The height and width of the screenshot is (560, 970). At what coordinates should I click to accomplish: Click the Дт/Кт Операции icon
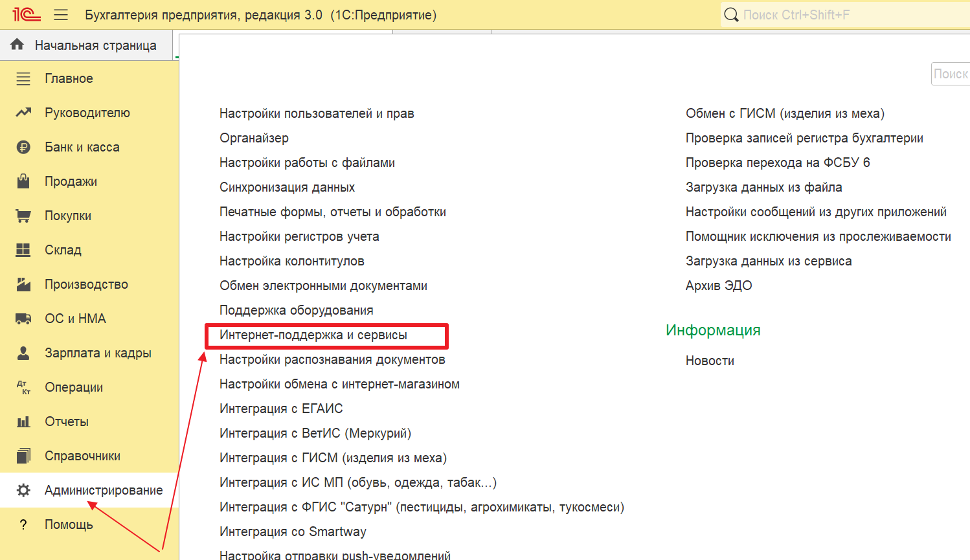coord(23,387)
